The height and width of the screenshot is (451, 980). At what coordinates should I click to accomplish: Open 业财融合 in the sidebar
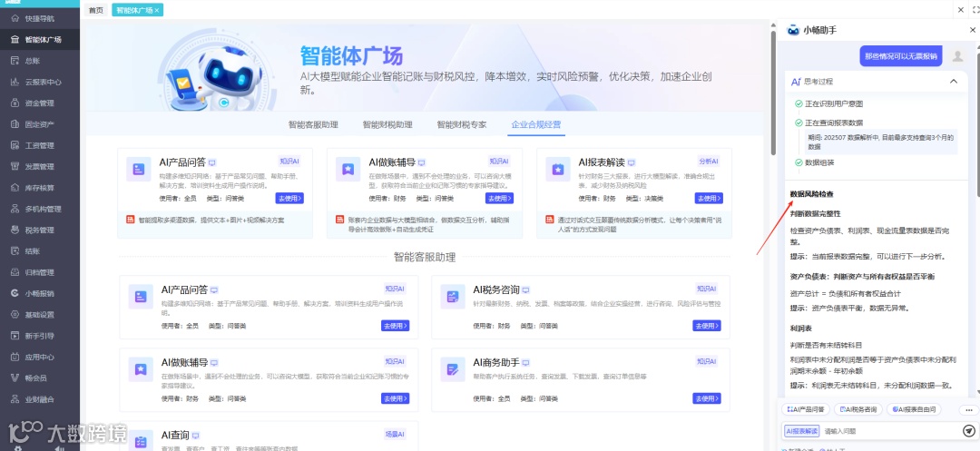click(x=39, y=399)
